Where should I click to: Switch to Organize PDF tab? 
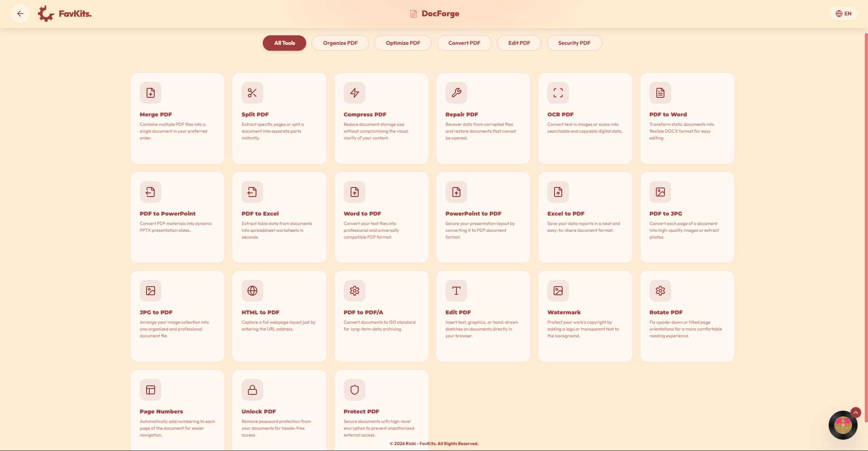pos(340,43)
